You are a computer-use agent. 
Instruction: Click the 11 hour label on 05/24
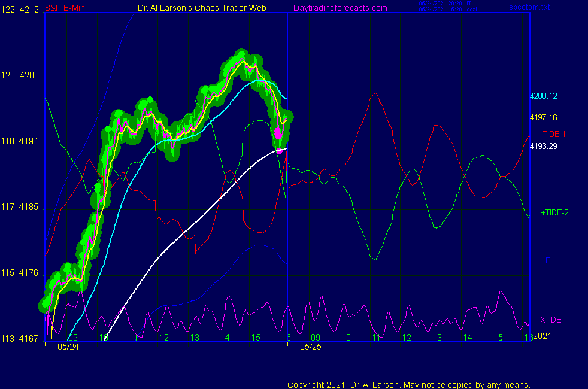(134, 338)
